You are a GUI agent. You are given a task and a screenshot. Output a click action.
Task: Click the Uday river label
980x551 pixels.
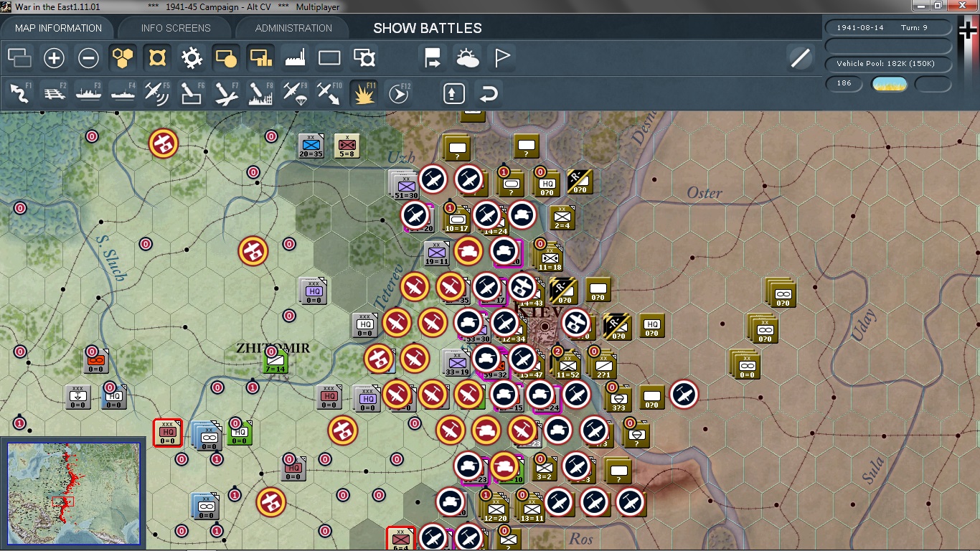(x=863, y=326)
